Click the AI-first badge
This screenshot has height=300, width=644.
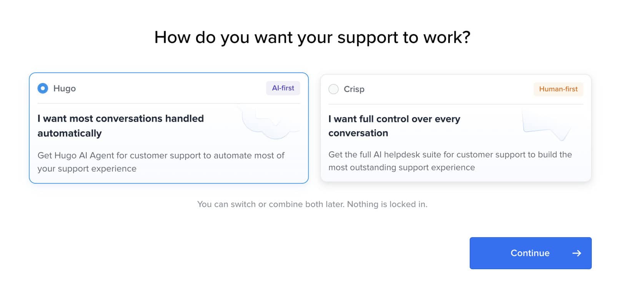(283, 88)
